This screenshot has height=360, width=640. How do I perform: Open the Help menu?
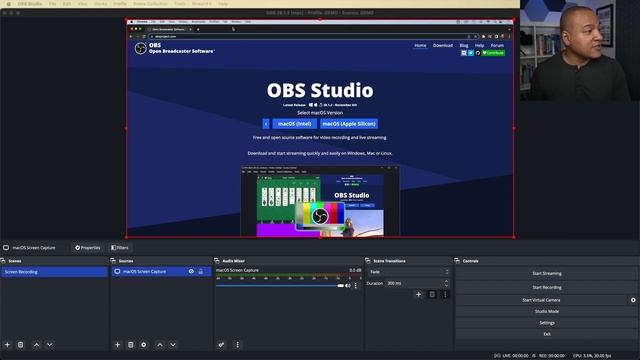(x=223, y=4)
